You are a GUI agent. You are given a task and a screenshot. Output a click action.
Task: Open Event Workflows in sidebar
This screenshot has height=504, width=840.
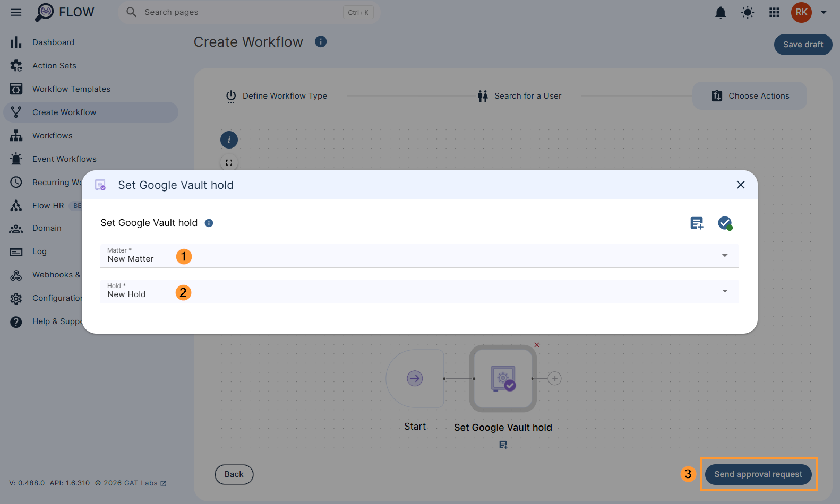coord(91,159)
